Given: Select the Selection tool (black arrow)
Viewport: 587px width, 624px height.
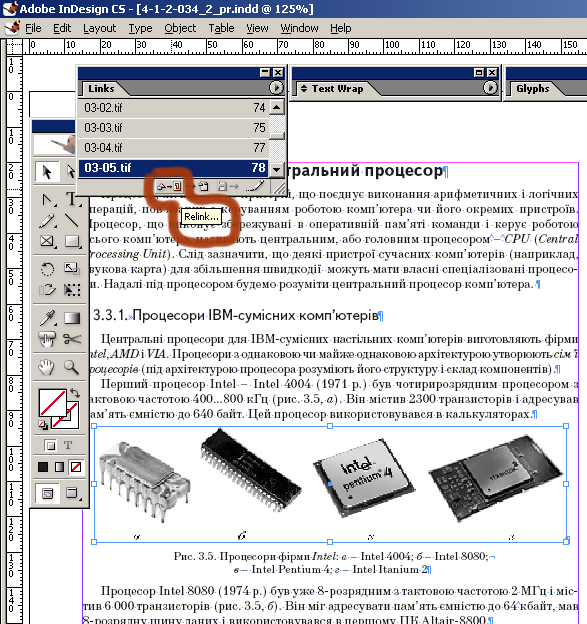Looking at the screenshot, I should pyautogui.click(x=47, y=172).
